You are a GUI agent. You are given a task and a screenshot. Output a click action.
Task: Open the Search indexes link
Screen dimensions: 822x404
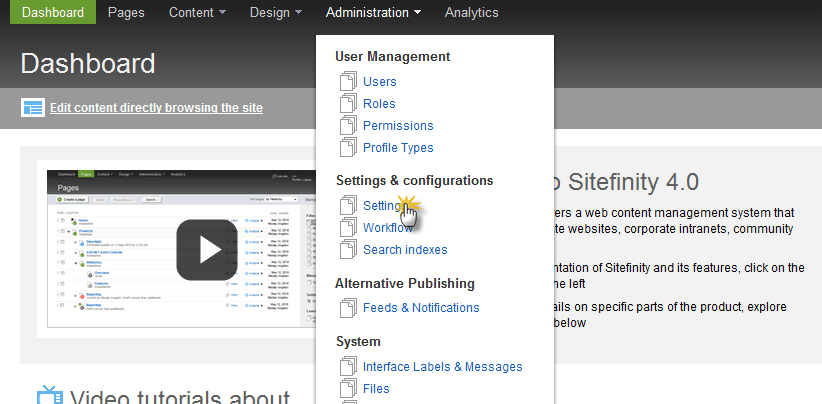coord(405,249)
